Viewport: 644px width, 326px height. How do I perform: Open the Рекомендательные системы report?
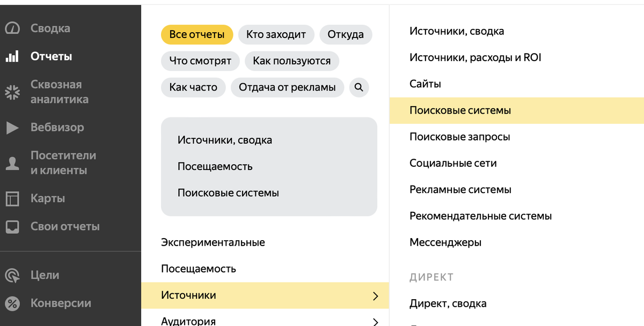[480, 216]
